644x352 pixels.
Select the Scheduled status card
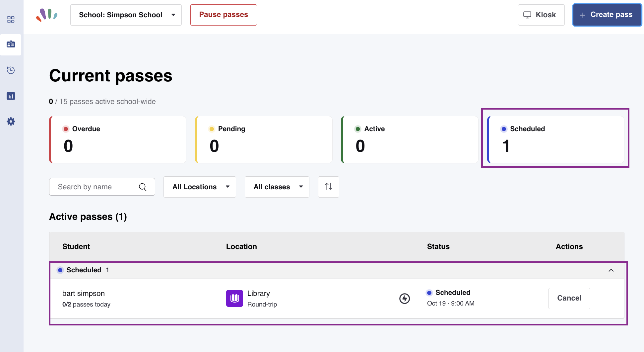point(555,139)
